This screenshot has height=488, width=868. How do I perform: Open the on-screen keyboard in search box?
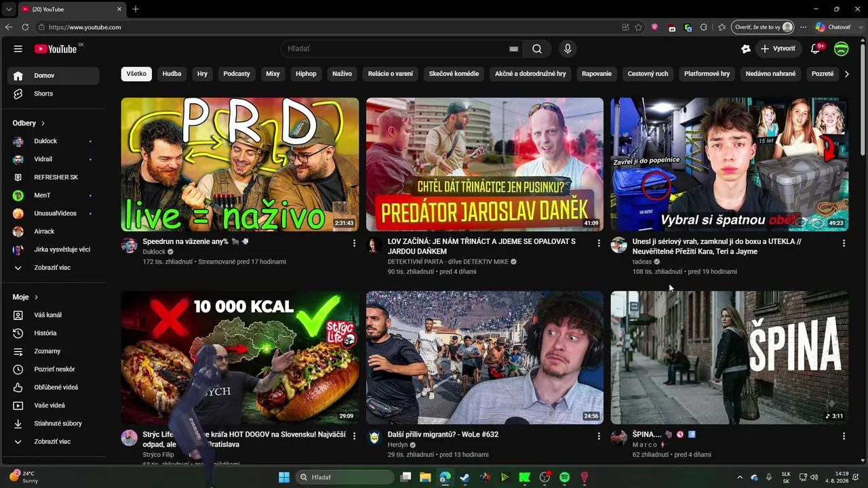point(513,49)
